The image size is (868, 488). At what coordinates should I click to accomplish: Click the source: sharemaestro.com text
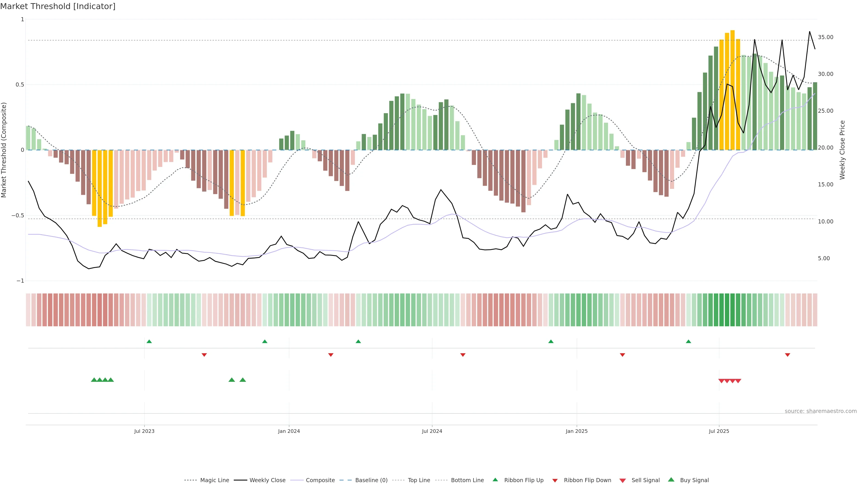[821, 411]
